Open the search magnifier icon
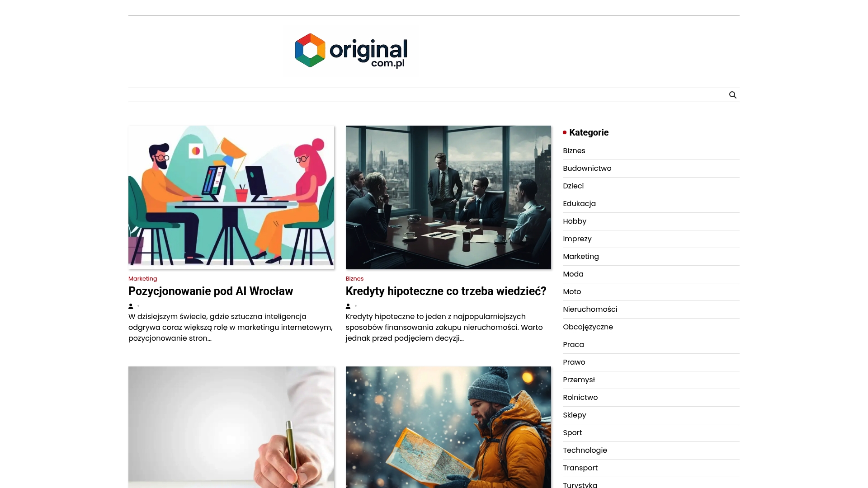The image size is (868, 488). coord(732,95)
